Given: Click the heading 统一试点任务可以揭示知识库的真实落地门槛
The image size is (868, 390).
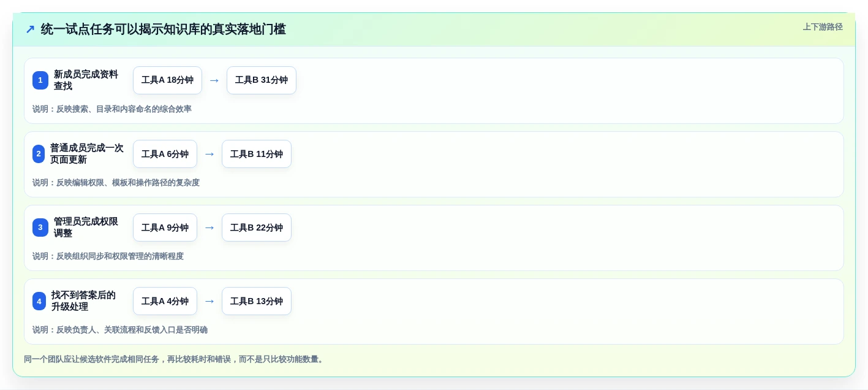Looking at the screenshot, I should [163, 29].
